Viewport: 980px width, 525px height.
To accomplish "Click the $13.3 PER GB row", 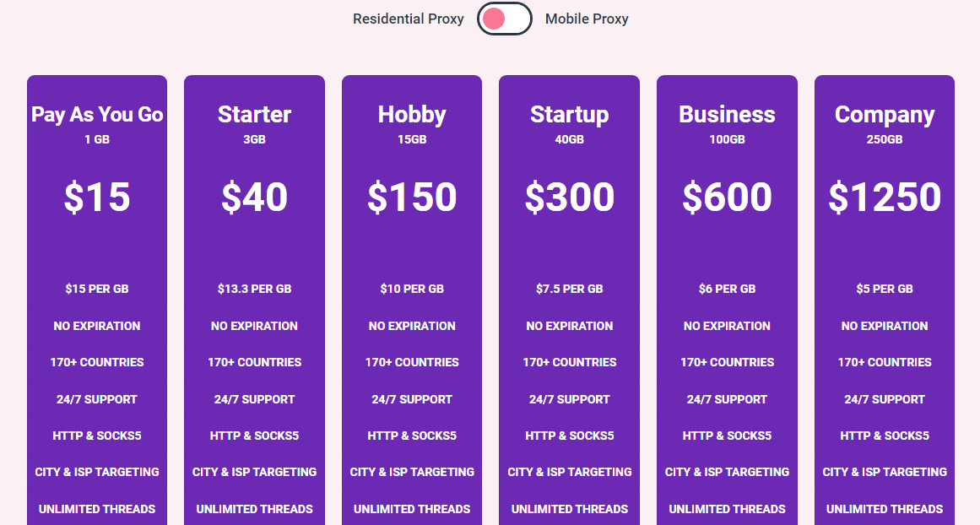I will tap(254, 289).
